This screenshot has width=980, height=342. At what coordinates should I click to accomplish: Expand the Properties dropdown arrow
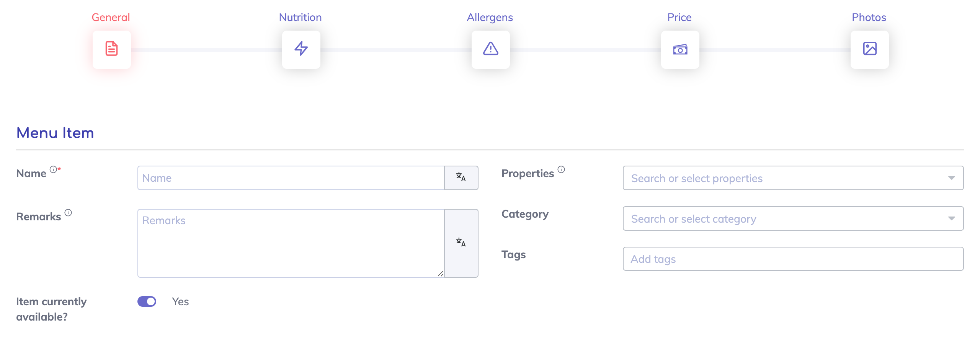pos(951,178)
